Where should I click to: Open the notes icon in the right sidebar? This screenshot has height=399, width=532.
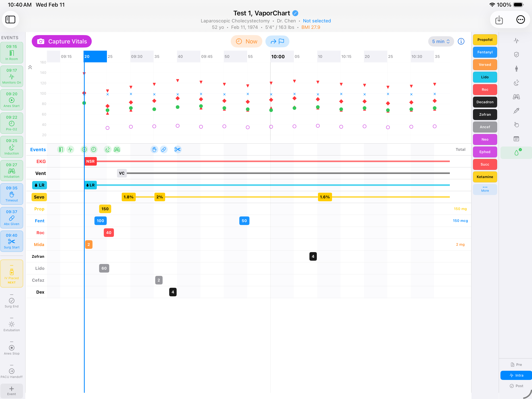pos(517,139)
